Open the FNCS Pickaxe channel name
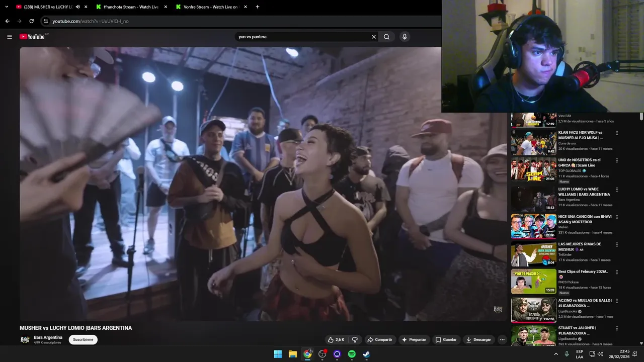 [x=569, y=282]
